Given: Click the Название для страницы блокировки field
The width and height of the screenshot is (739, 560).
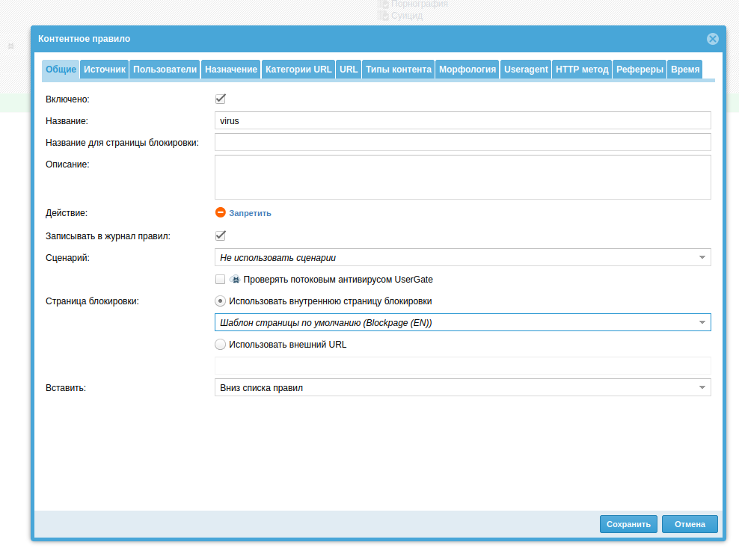Looking at the screenshot, I should coord(462,142).
